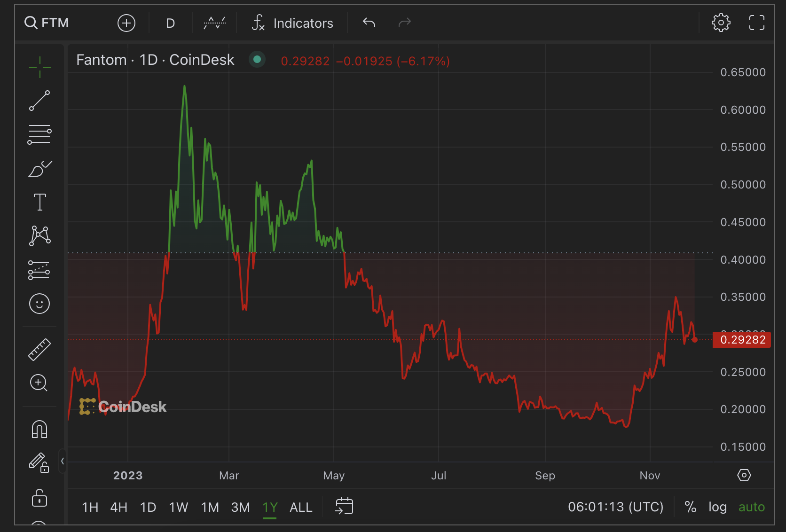Open the Indicators menu
The image size is (786, 532).
292,23
